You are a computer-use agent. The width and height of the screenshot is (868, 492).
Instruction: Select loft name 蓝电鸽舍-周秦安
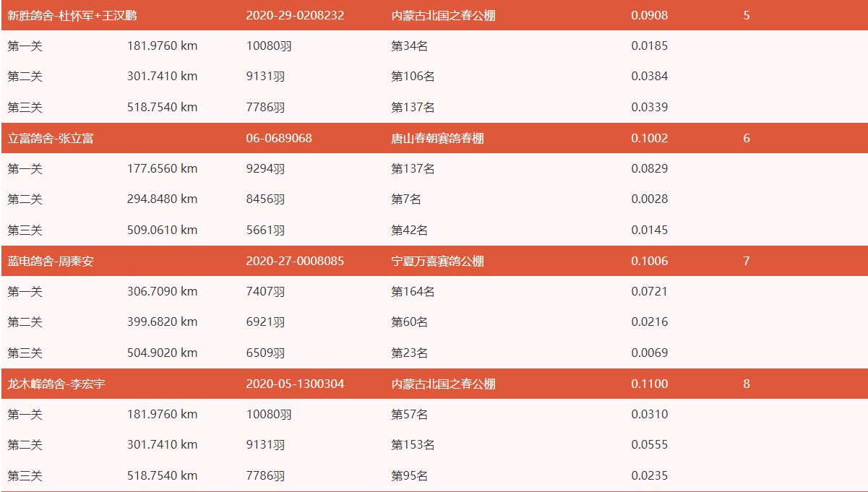point(51,261)
